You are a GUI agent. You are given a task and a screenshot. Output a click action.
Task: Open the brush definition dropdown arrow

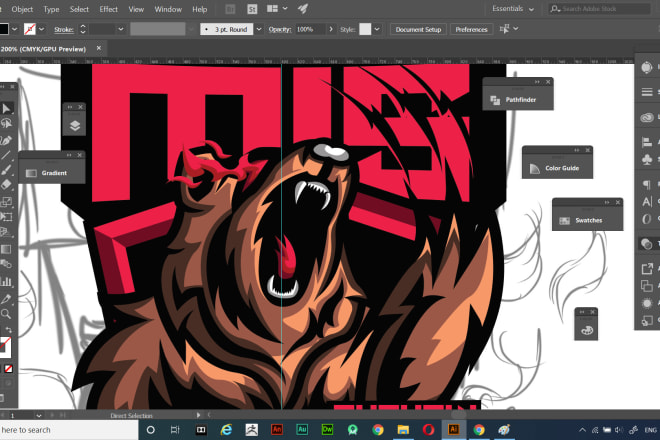tap(259, 29)
